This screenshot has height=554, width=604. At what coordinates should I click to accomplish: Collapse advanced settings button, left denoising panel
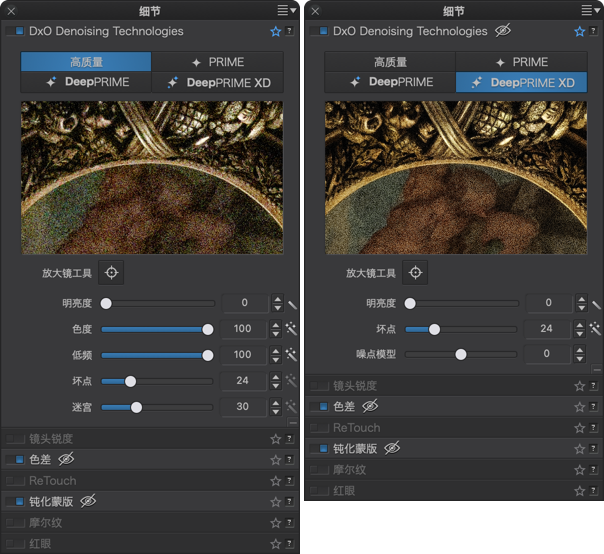click(x=293, y=423)
